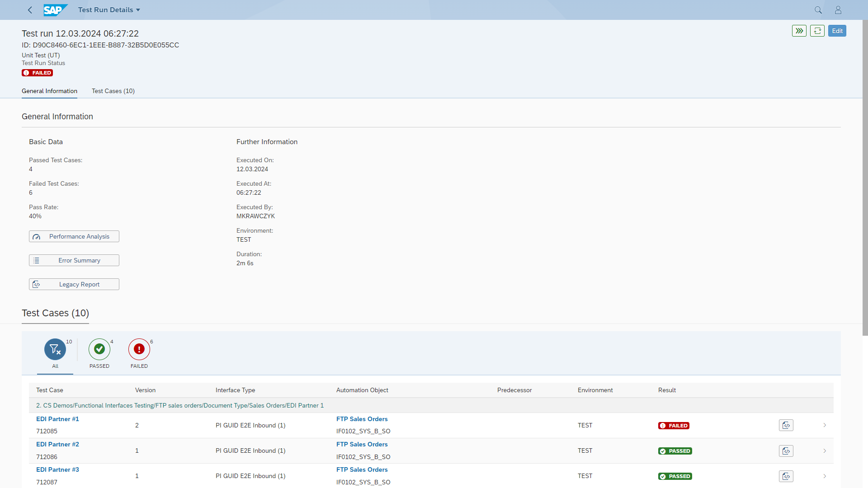Viewport: 868px width, 488px height.
Task: Click the SAP logo
Action: coord(55,10)
